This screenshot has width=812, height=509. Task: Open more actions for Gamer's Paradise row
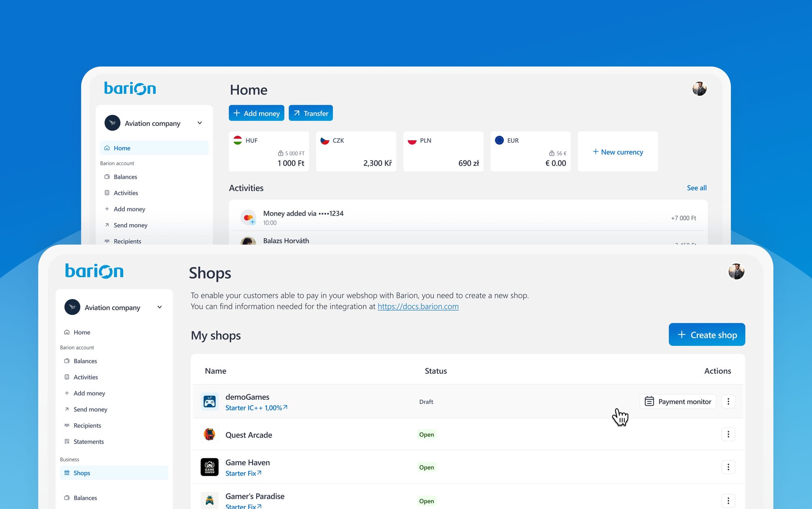pyautogui.click(x=728, y=500)
